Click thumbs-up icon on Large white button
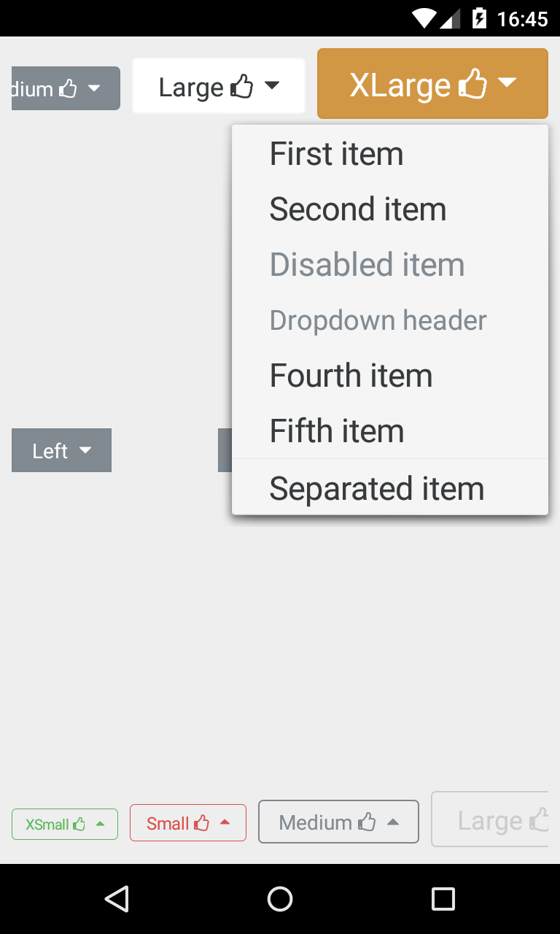Screen dimensions: 560x934 point(242,86)
